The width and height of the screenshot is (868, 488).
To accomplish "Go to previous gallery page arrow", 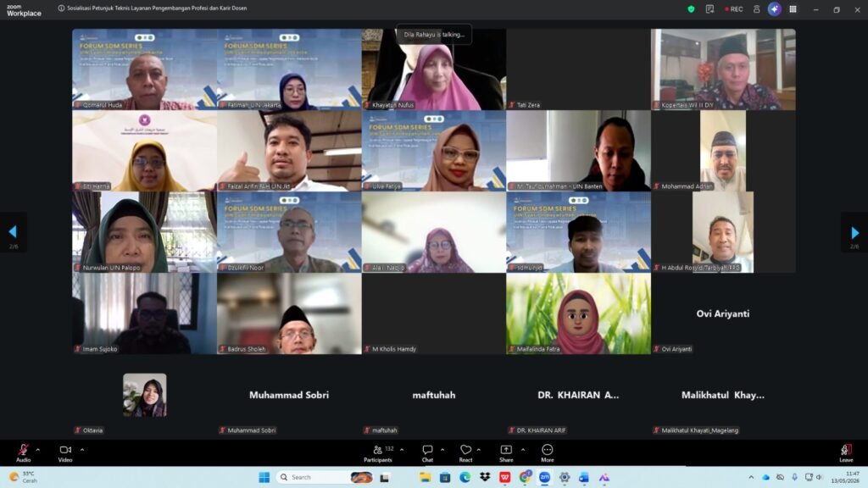I will (x=13, y=232).
